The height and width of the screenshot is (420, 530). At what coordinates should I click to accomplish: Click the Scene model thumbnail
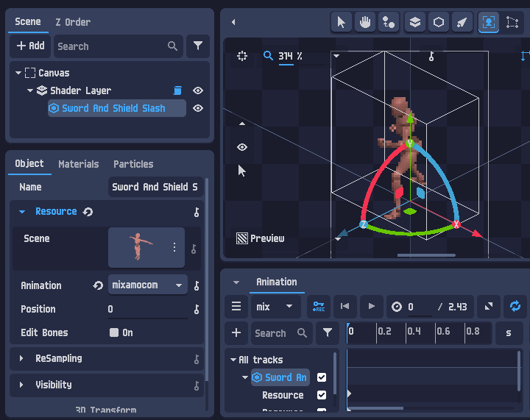(146, 247)
